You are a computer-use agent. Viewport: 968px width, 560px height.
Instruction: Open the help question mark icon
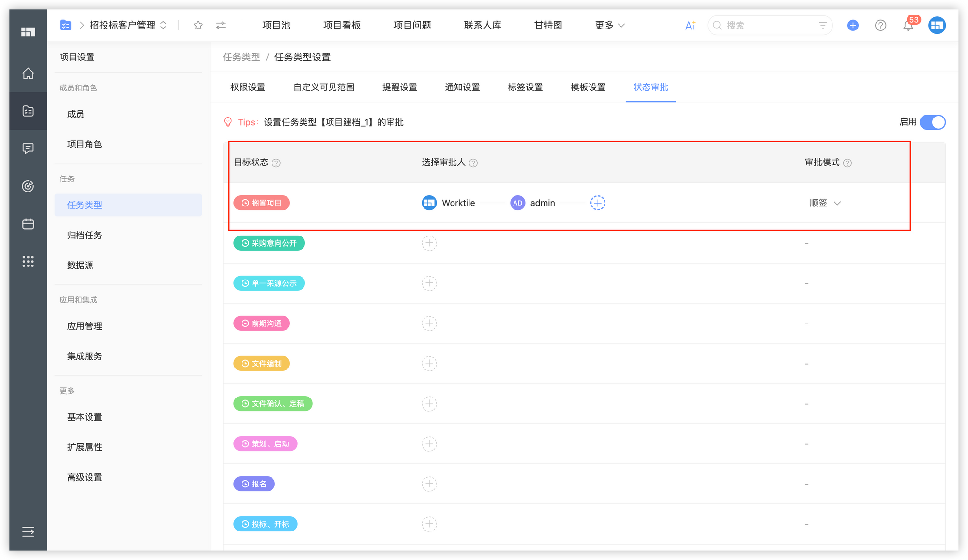coord(880,25)
